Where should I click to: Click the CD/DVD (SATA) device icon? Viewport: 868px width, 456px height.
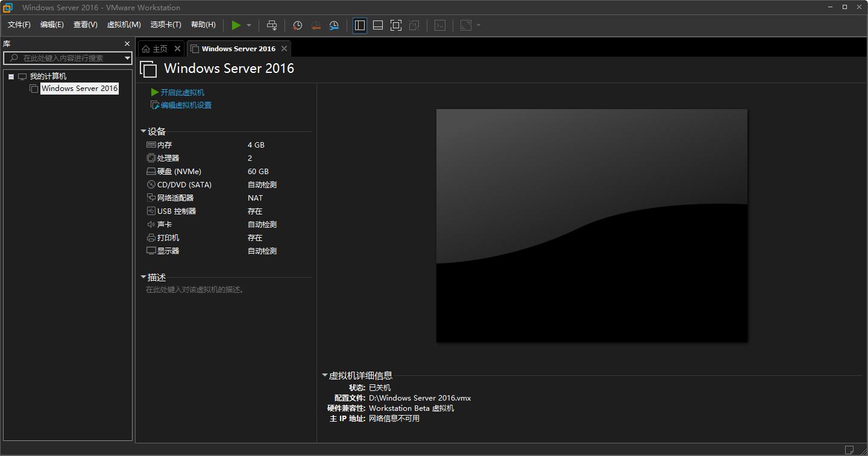click(151, 185)
